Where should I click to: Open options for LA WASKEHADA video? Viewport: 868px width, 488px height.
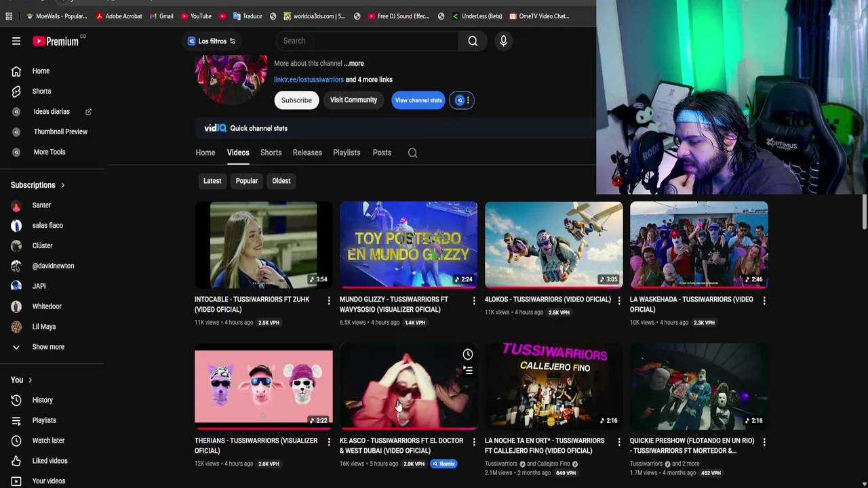coord(764,300)
